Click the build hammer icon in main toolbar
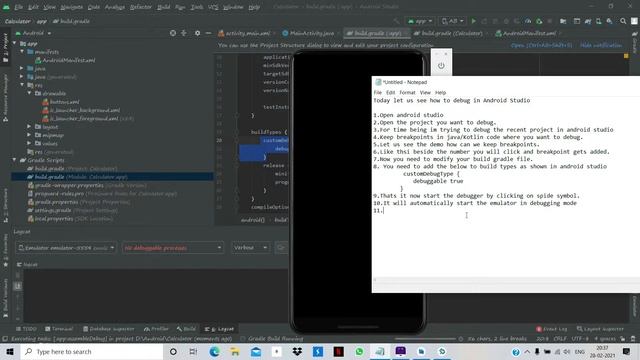This screenshot has height=360, width=640. (396, 21)
